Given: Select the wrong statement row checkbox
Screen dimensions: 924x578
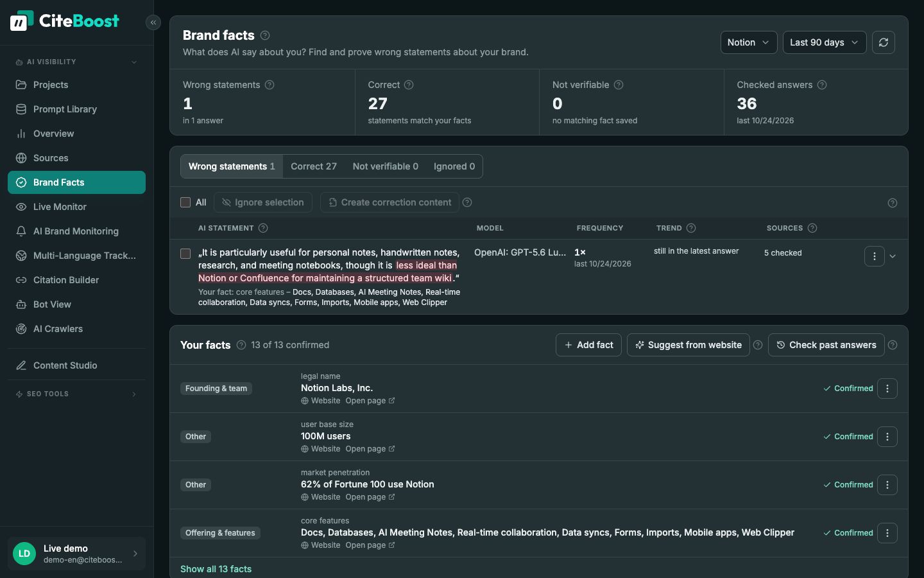Looking at the screenshot, I should (x=185, y=254).
